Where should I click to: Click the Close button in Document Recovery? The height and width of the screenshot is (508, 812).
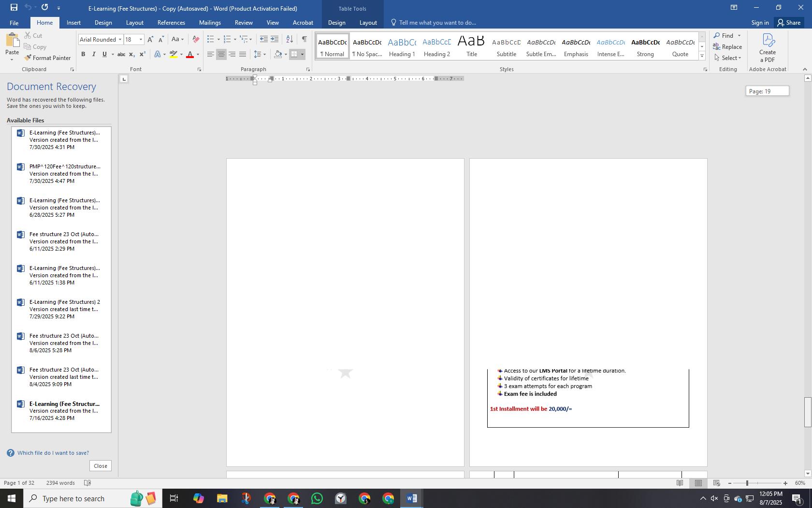101,466
